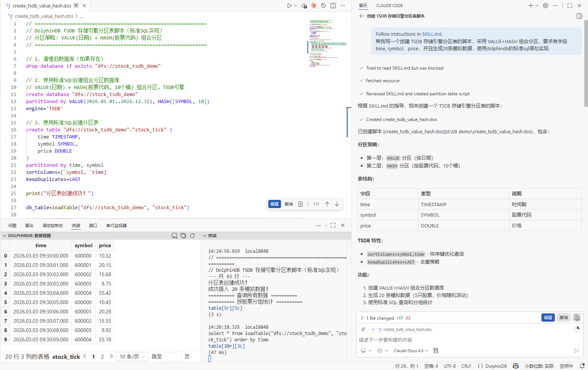
Task: Click 撤消 in the editor diff toolbar
Action: click(289, 204)
